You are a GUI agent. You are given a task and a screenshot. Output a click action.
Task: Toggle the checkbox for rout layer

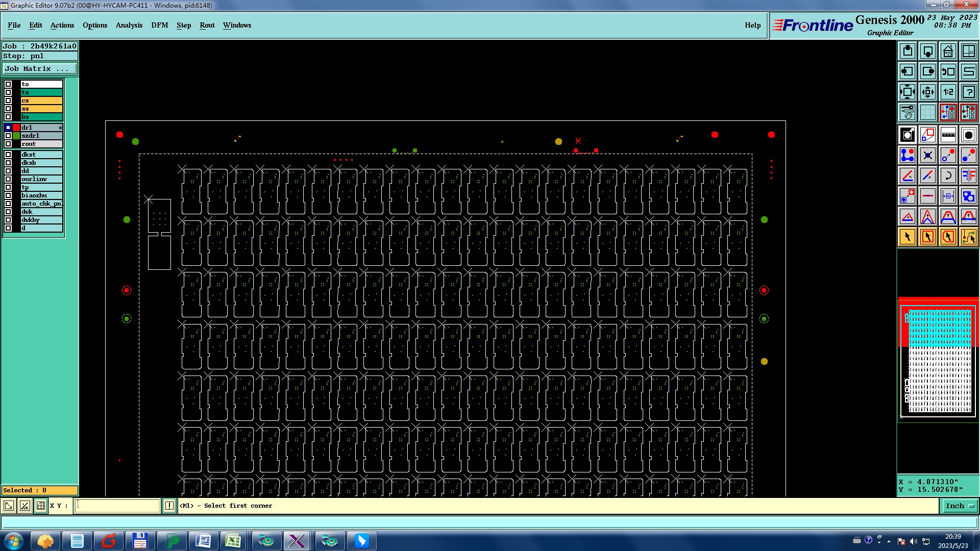click(8, 144)
